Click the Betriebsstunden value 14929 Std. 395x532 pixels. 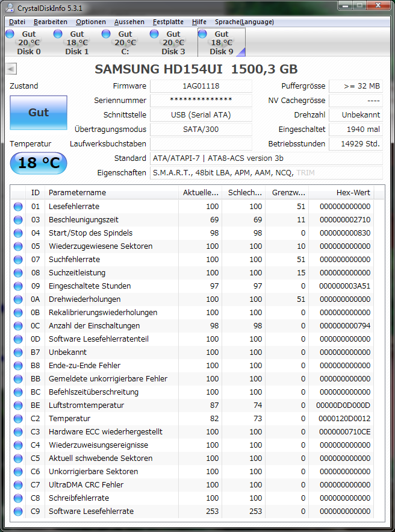coord(356,144)
